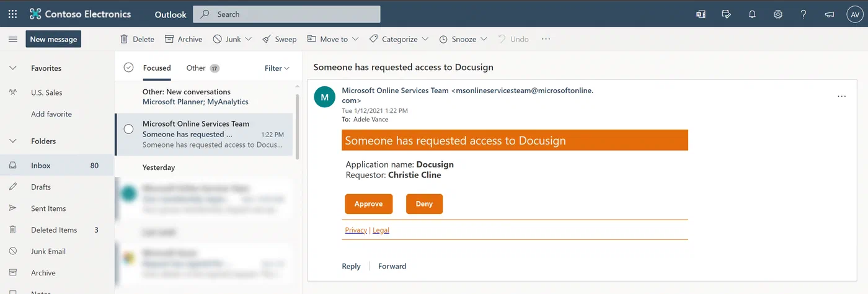Image resolution: width=868 pixels, height=294 pixels.
Task: Approve the Docusign access request
Action: pos(368,204)
